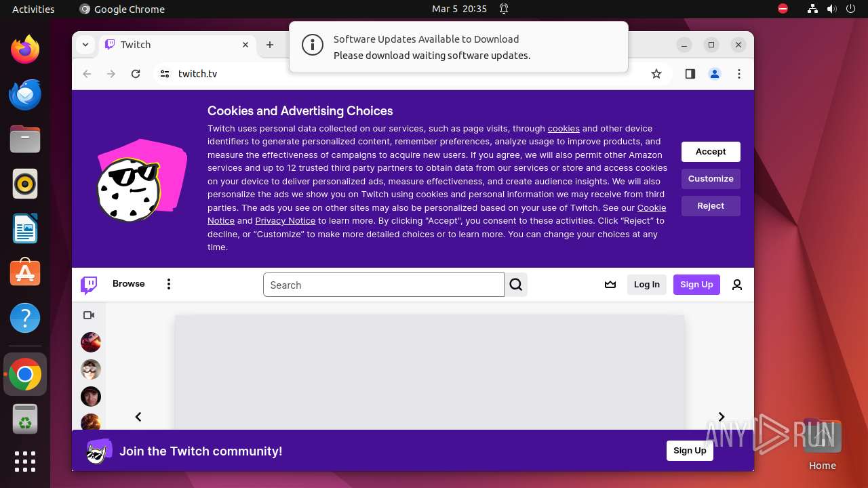Open Ubuntu Software from dock
This screenshot has width=868, height=488.
25,273
